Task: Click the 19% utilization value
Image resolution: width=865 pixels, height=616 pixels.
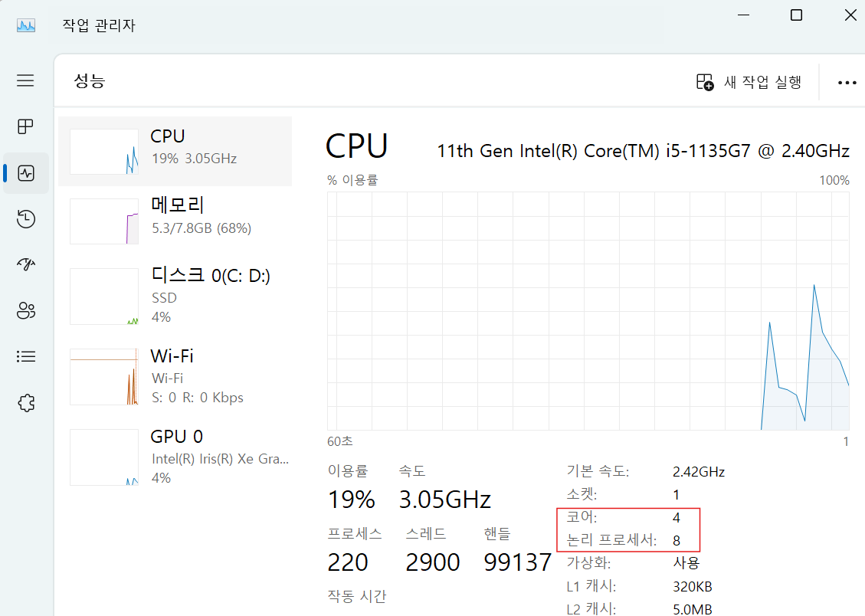Action: [x=352, y=500]
